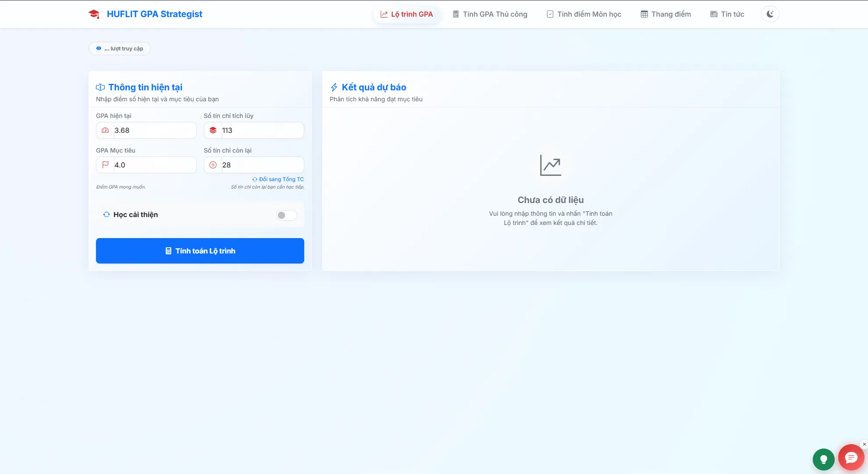This screenshot has height=474, width=868.
Task: Click the HUFLIT graduation cap logo icon
Action: (x=94, y=14)
